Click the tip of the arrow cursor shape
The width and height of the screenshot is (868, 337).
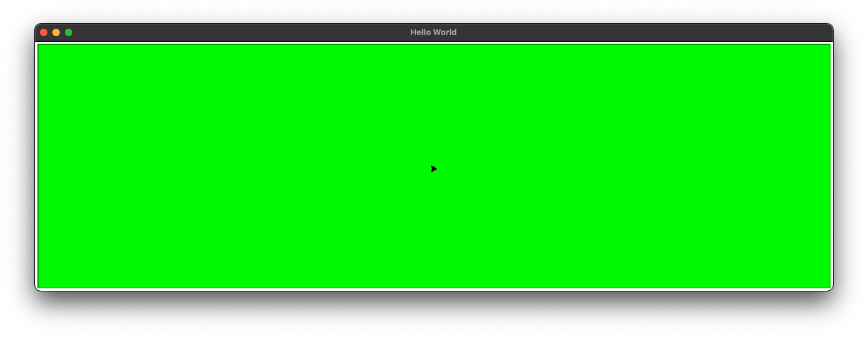point(437,169)
